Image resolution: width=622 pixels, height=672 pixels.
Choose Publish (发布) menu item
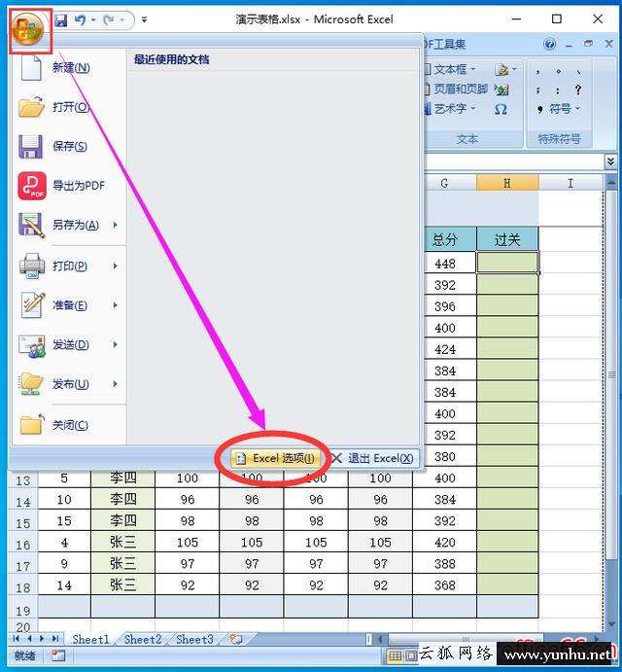click(x=71, y=384)
